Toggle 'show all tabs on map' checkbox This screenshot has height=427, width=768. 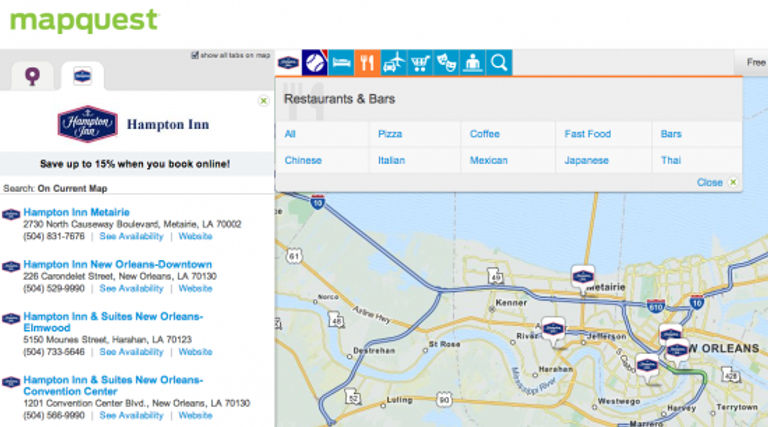tap(194, 55)
